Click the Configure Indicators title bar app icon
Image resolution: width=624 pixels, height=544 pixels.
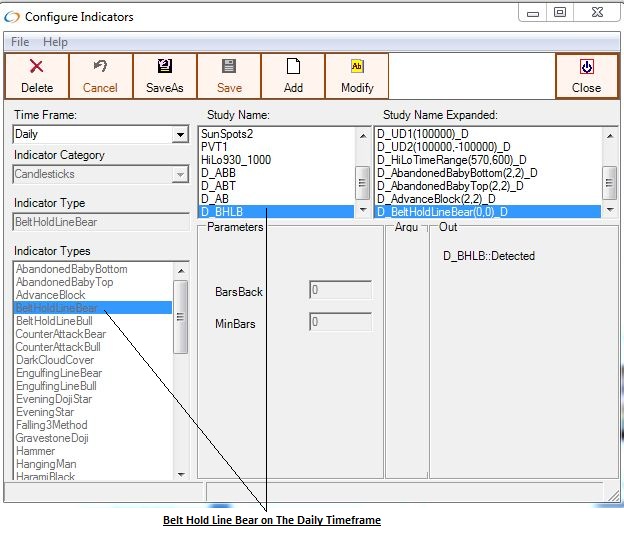click(x=12, y=16)
